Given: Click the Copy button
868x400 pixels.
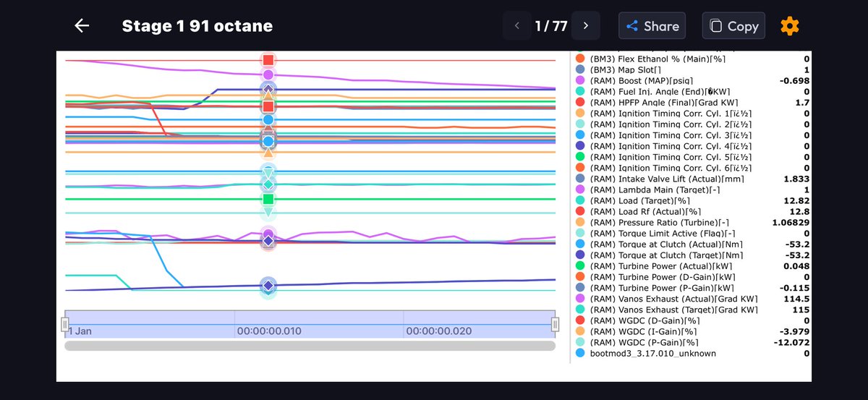Looking at the screenshot, I should tap(733, 26).
